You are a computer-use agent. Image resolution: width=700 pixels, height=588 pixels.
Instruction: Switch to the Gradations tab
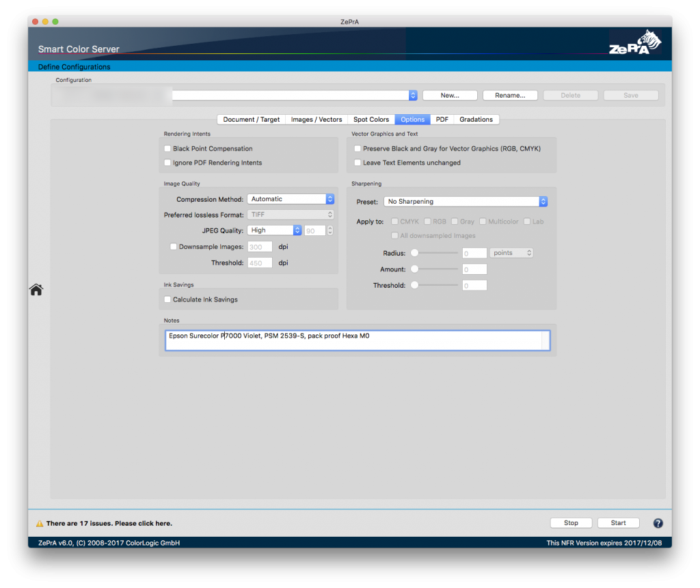pos(476,120)
